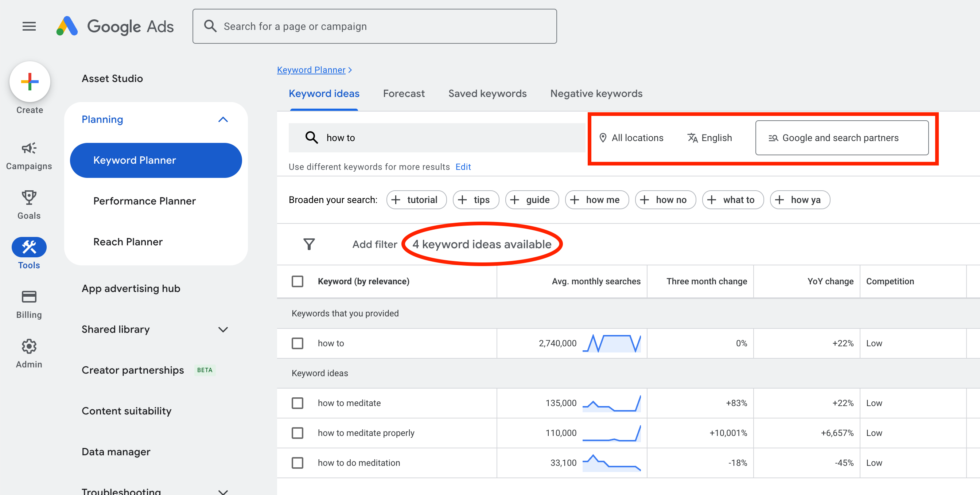Add "what to" to broaden search
Screen dimensions: 980x495
point(732,200)
